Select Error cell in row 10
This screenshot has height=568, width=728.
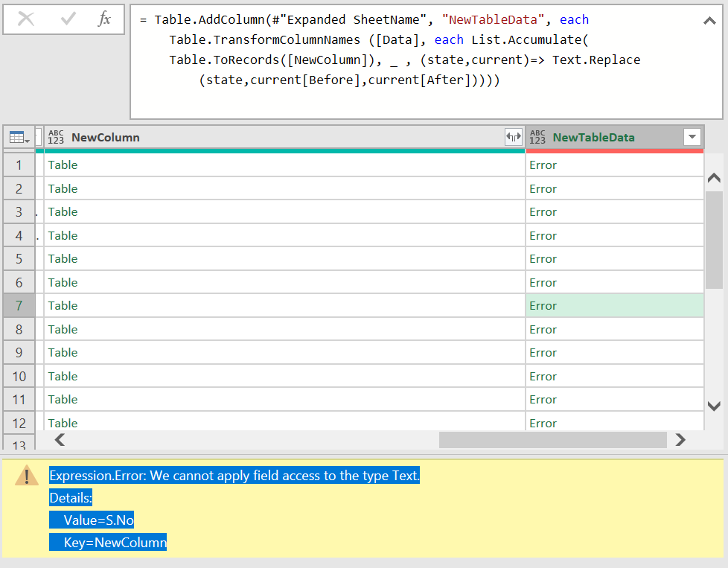click(x=615, y=376)
